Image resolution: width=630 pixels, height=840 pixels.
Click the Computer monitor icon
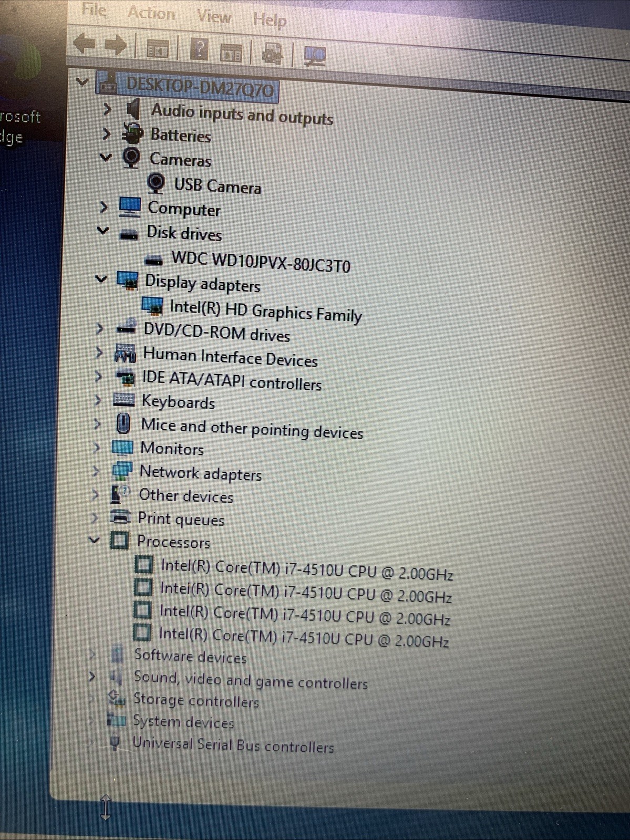[x=129, y=207]
